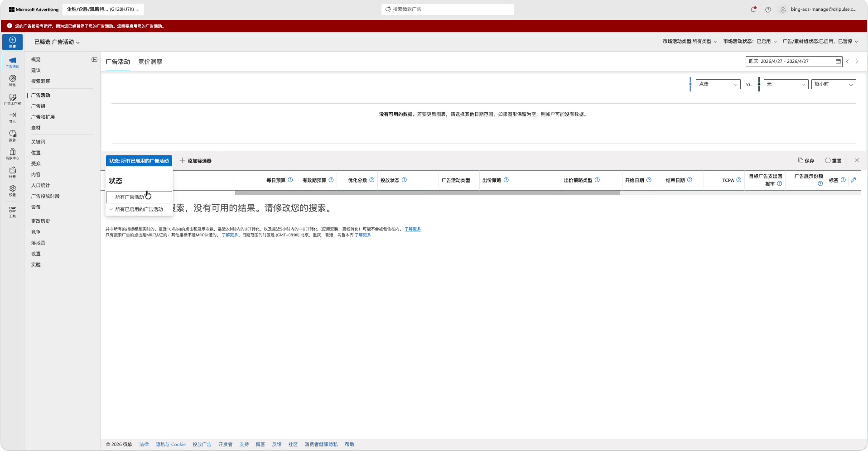Open the 无 comparison metric dropdown
The image size is (868, 451).
coord(786,84)
